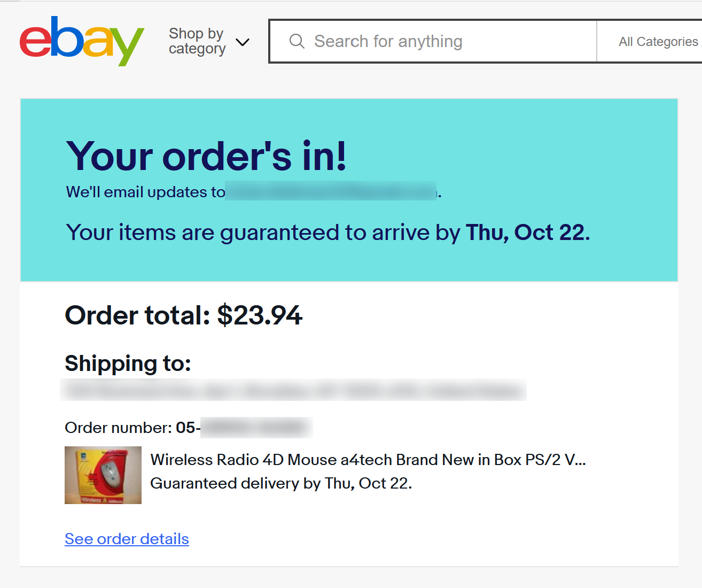The width and height of the screenshot is (702, 588).
Task: Click the blurred email address in banner
Action: (x=331, y=191)
